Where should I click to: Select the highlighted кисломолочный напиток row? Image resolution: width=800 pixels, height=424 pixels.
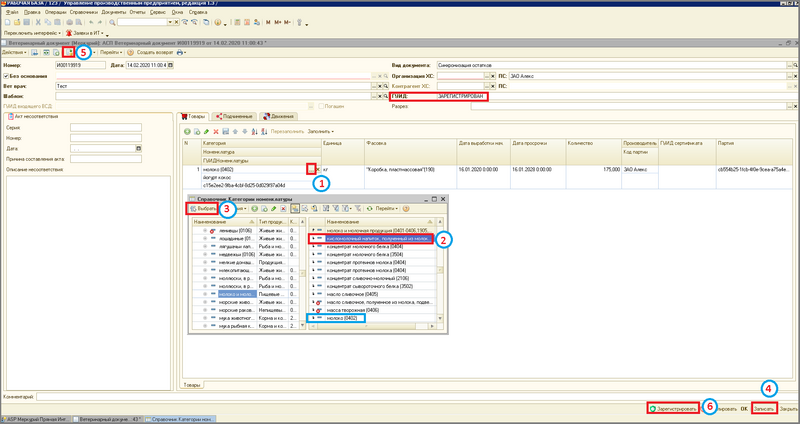(x=379, y=238)
